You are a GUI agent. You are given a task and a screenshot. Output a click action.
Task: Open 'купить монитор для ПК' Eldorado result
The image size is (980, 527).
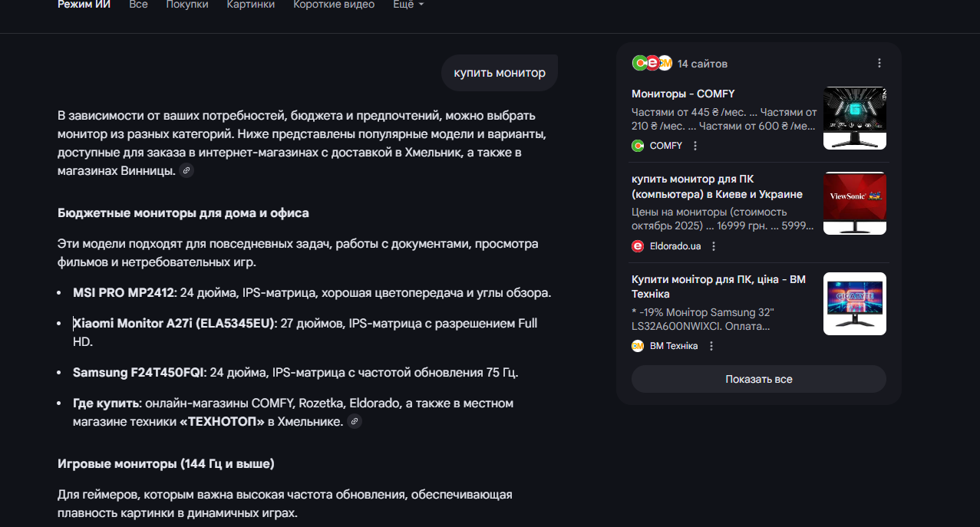pos(717,186)
